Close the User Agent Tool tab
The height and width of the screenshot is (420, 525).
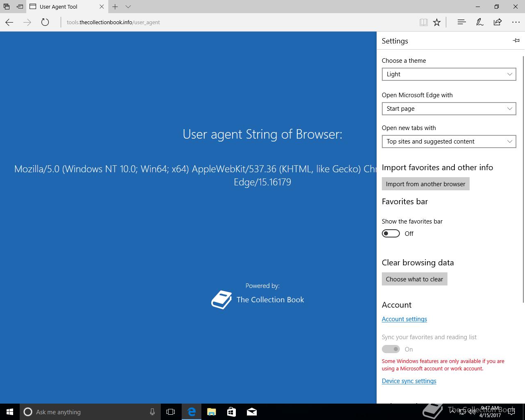(x=102, y=7)
